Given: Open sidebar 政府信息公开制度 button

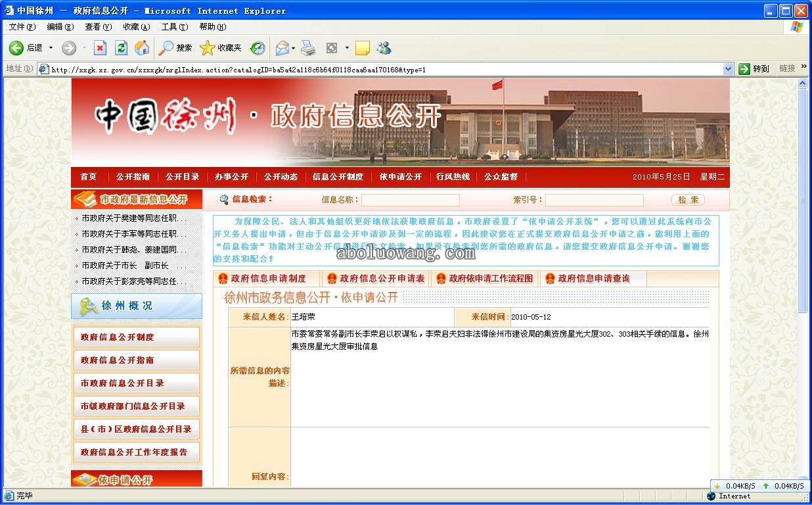Looking at the screenshot, I should pos(136,337).
